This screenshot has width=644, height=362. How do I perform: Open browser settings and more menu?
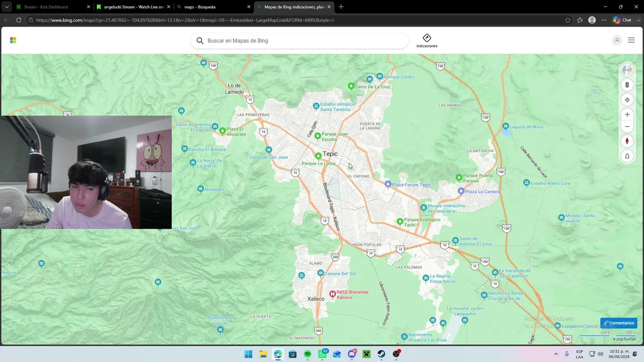coord(604,20)
